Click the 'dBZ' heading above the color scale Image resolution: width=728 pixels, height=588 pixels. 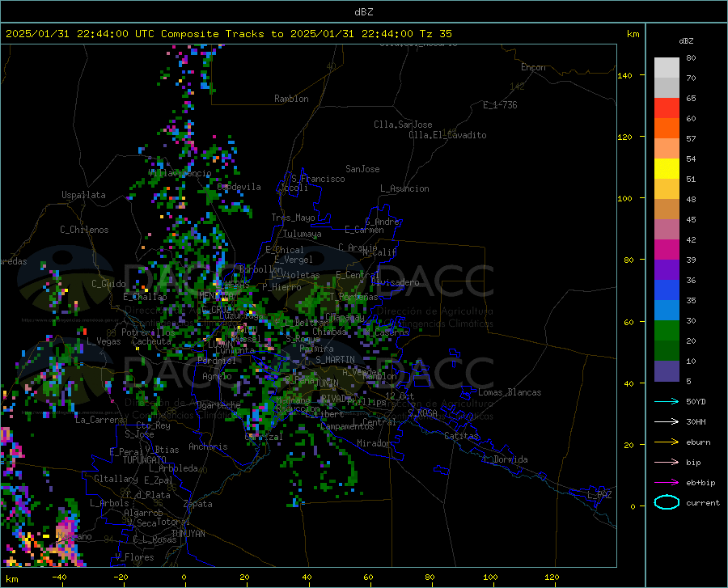tap(686, 40)
